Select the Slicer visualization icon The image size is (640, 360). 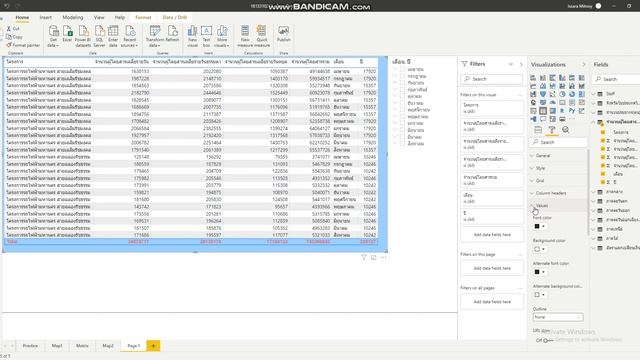pos(533,111)
